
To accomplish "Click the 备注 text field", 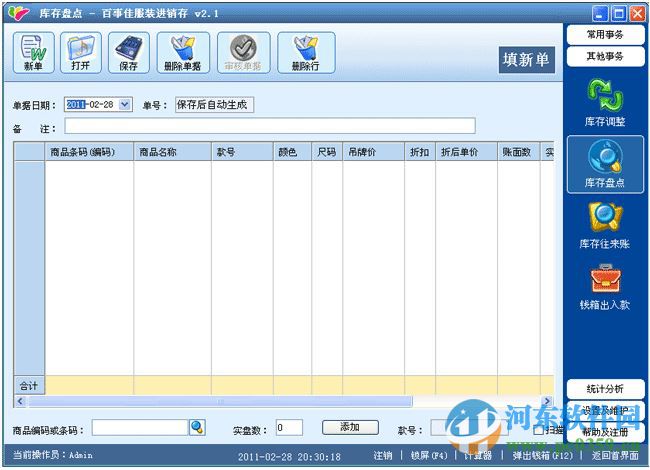I will (270, 126).
